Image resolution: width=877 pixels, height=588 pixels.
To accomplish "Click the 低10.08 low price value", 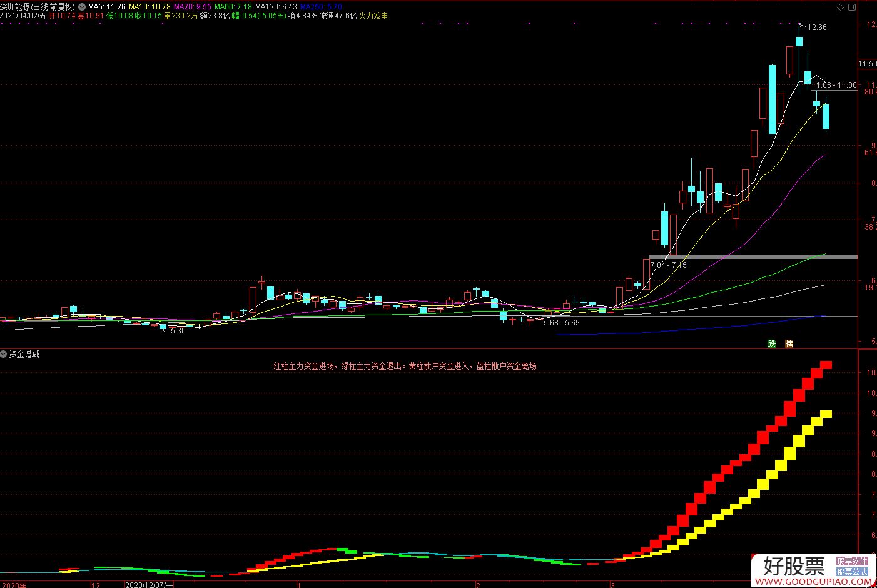I will [119, 16].
